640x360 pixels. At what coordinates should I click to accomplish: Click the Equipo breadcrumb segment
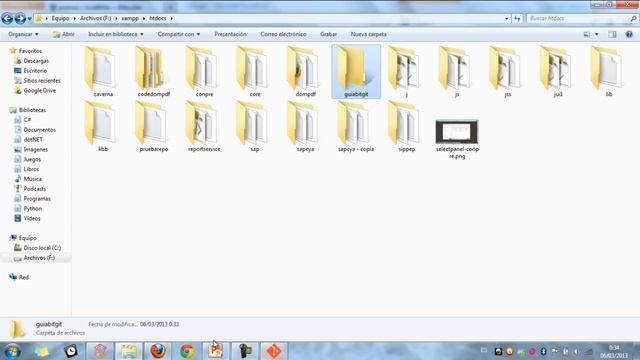click(60, 18)
